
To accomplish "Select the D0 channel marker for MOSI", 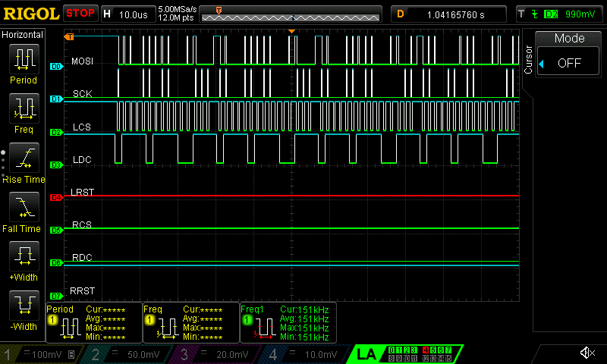I will point(56,67).
